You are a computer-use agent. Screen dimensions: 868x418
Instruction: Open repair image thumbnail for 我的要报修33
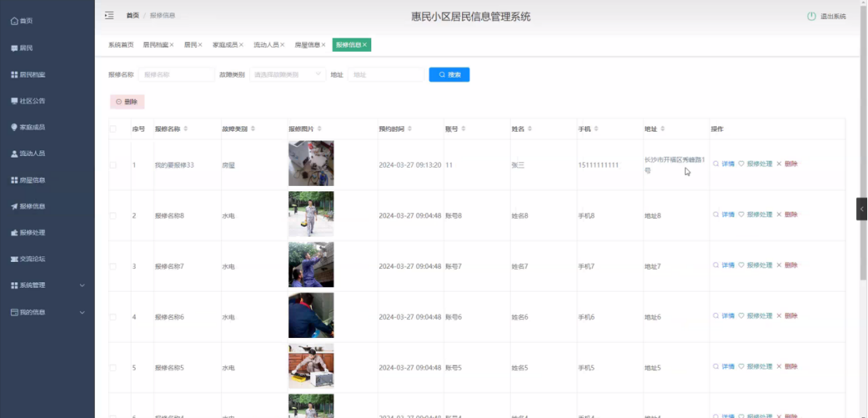[311, 163]
